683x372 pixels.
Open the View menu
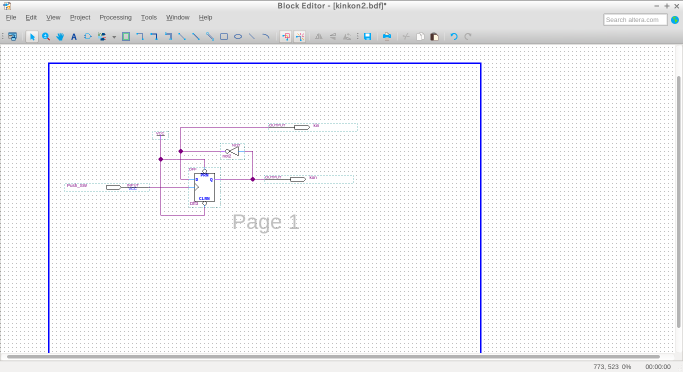click(x=53, y=17)
